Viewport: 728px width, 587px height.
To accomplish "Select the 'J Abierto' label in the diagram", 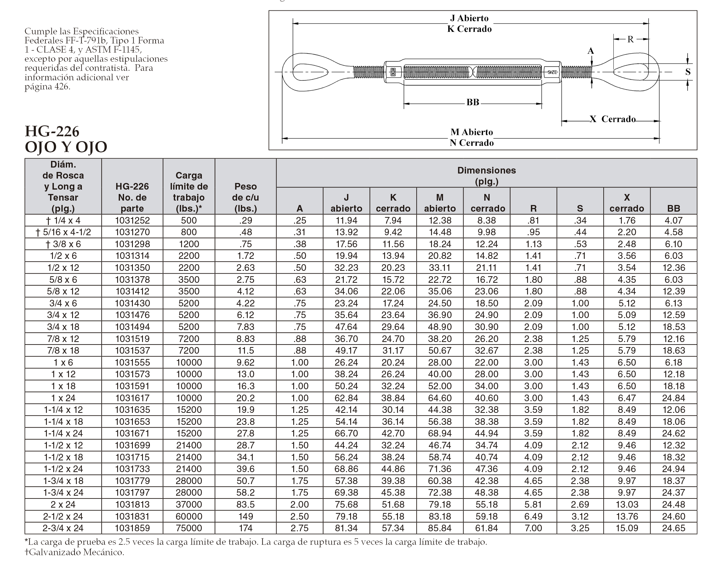I will (x=469, y=18).
